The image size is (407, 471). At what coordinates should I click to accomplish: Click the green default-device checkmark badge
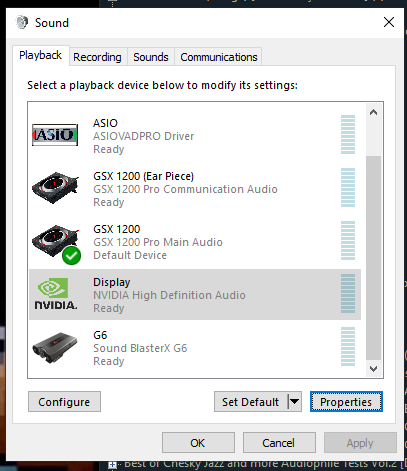[71, 256]
